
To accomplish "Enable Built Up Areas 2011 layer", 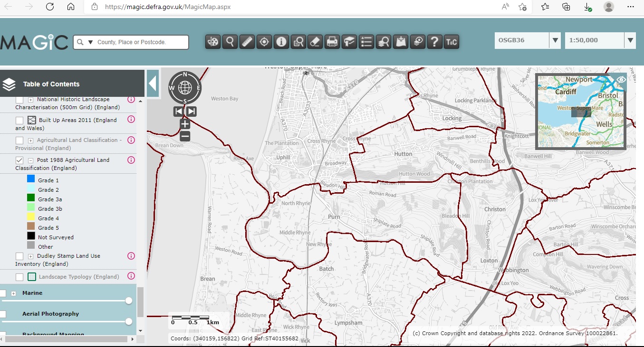I will point(19,121).
